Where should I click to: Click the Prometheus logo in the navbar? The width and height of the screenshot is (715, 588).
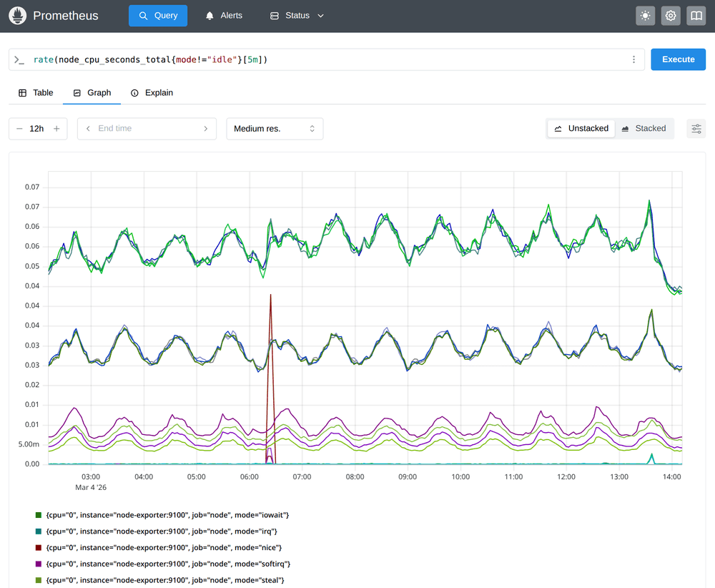pos(17,15)
